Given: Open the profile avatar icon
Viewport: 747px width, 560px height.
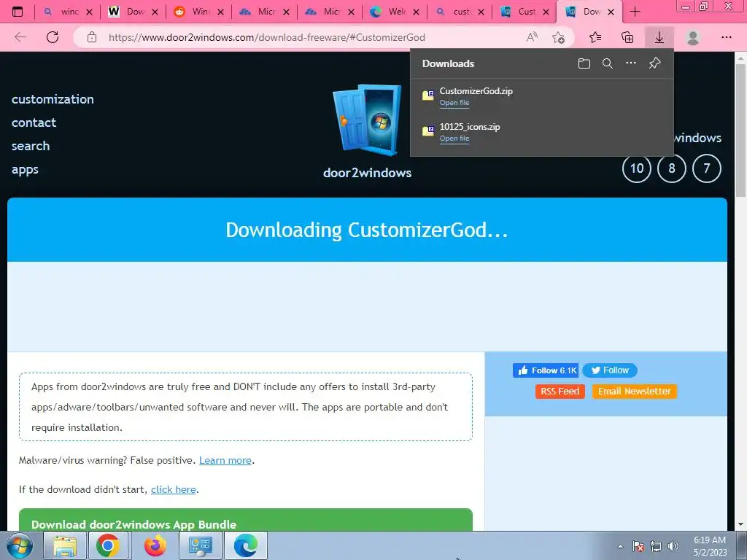Looking at the screenshot, I should coord(693,37).
